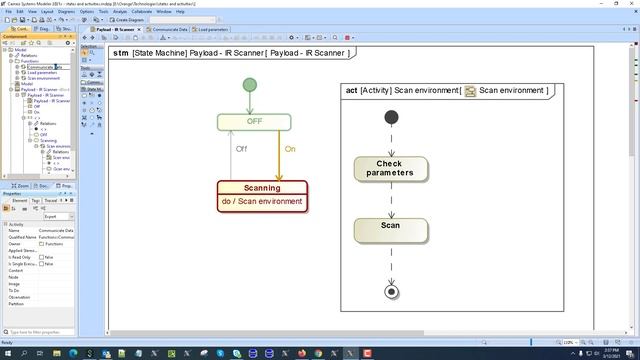Toggle the Is Single Execution checkbox
Image resolution: width=640 pixels, height=360 pixels.
pos(41,264)
